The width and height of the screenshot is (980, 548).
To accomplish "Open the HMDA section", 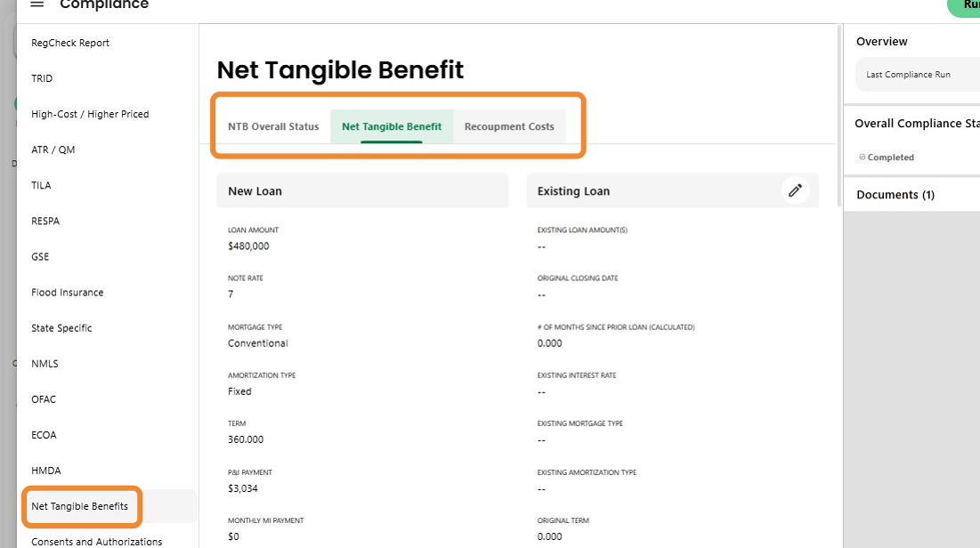I will [46, 470].
